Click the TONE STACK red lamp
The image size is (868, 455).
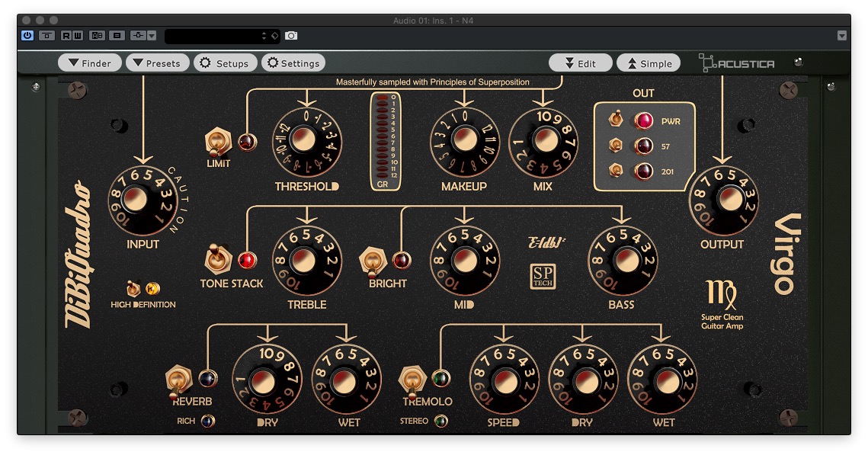click(x=247, y=260)
